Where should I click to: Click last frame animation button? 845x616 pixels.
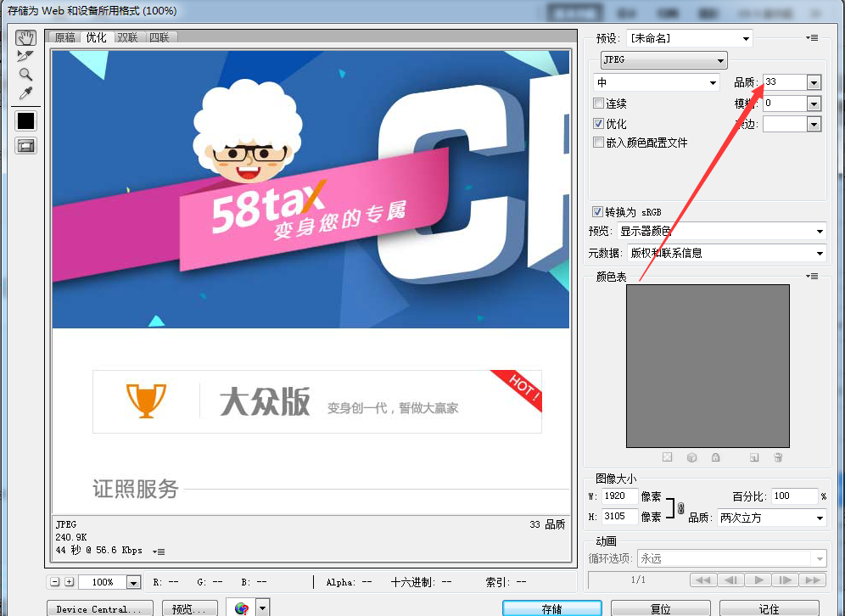pos(813,580)
